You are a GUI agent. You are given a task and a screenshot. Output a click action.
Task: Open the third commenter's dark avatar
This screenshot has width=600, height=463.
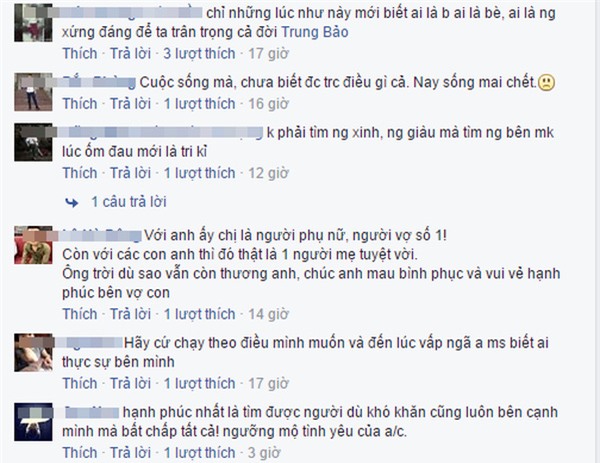33,142
